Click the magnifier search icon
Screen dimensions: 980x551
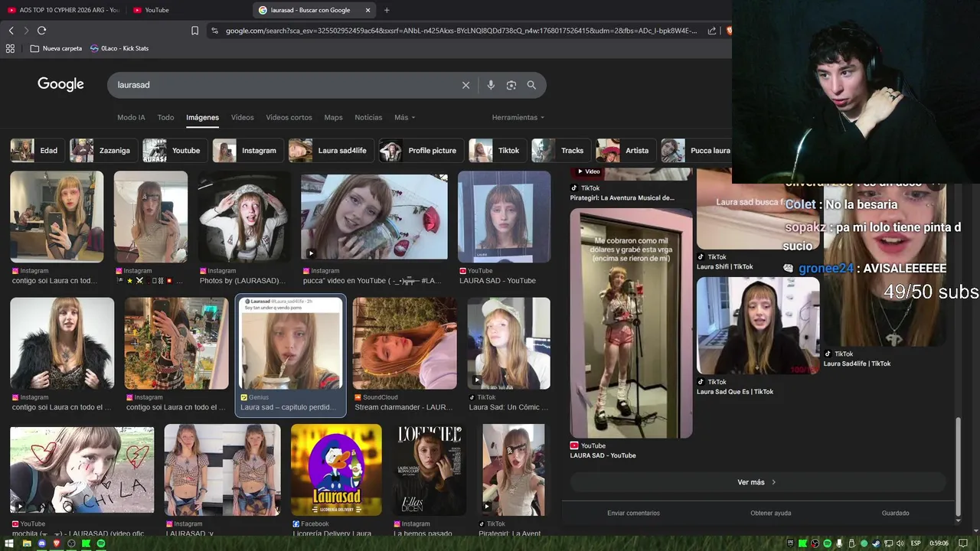(531, 85)
